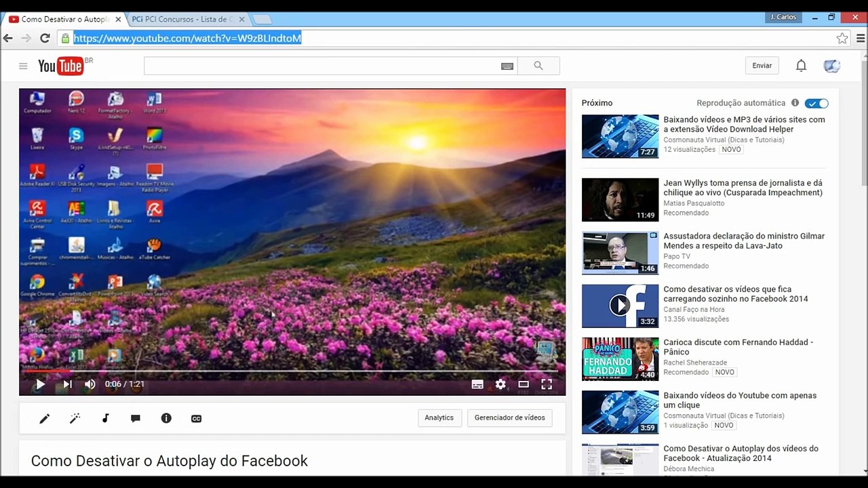Click the search magnifier button
The image size is (868, 488).
click(538, 66)
